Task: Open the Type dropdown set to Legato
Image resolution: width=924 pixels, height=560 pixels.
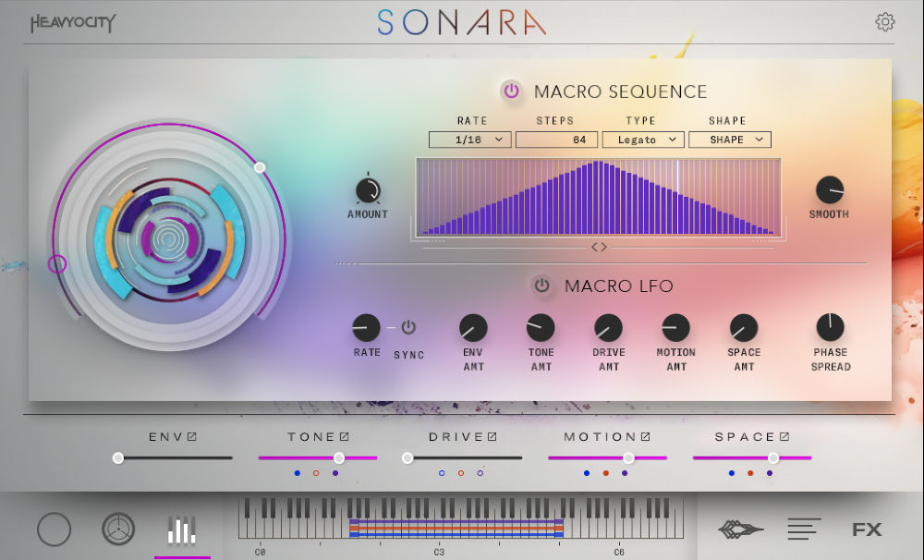Action: point(642,139)
